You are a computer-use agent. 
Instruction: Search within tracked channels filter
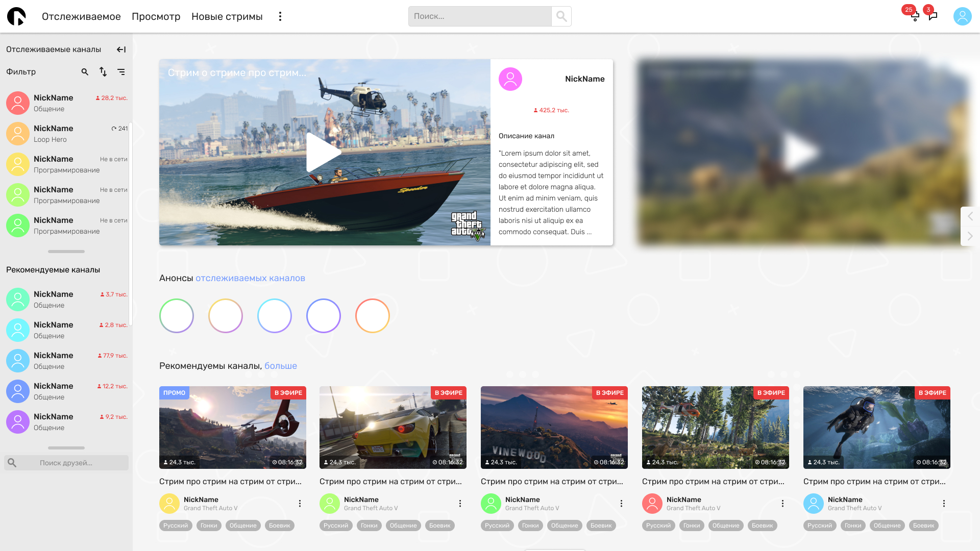click(x=85, y=72)
